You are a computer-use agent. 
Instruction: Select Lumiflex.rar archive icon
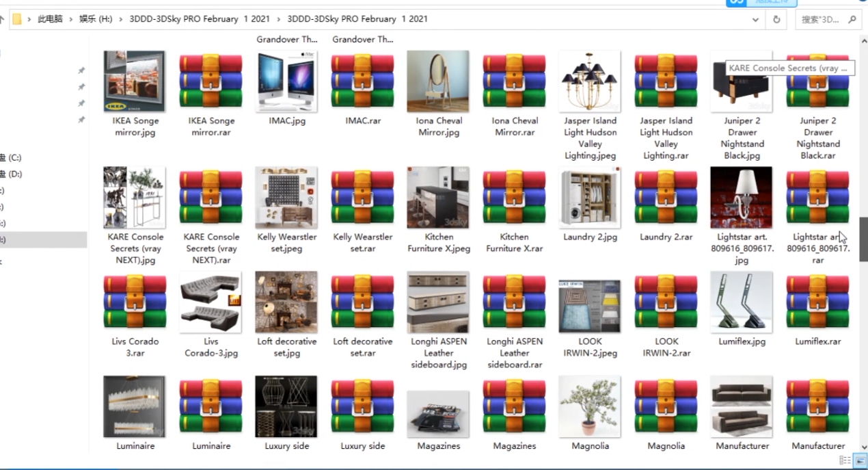[x=817, y=302]
